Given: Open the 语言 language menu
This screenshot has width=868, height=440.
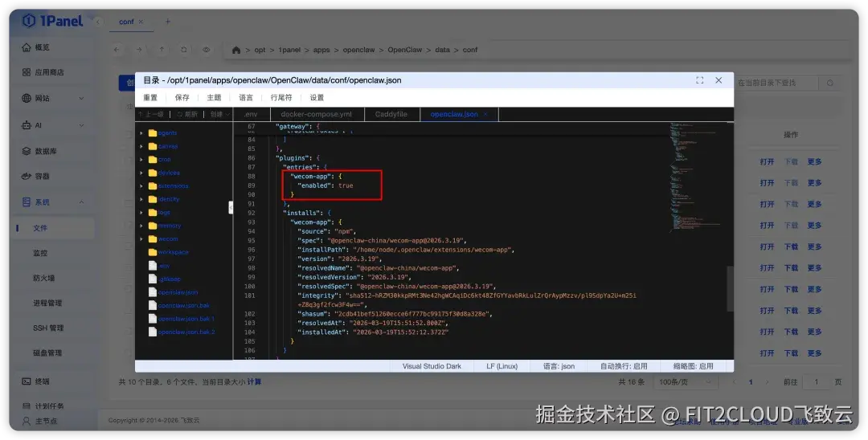Looking at the screenshot, I should [246, 97].
